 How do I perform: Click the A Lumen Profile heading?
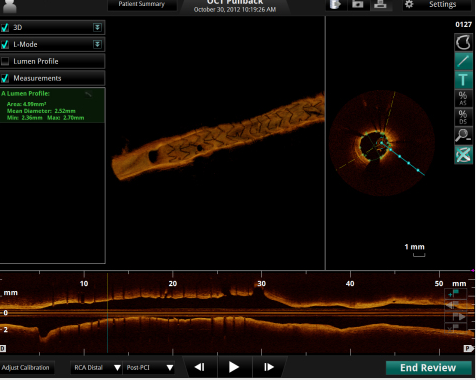[x=25, y=94]
